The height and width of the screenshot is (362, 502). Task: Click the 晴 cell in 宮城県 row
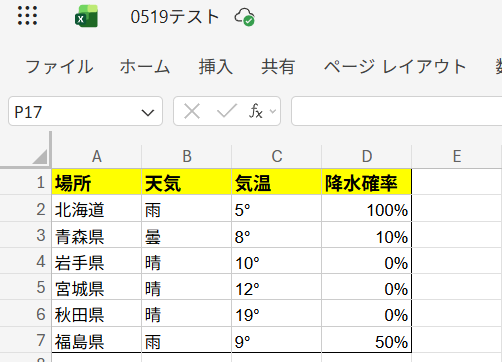[187, 287]
